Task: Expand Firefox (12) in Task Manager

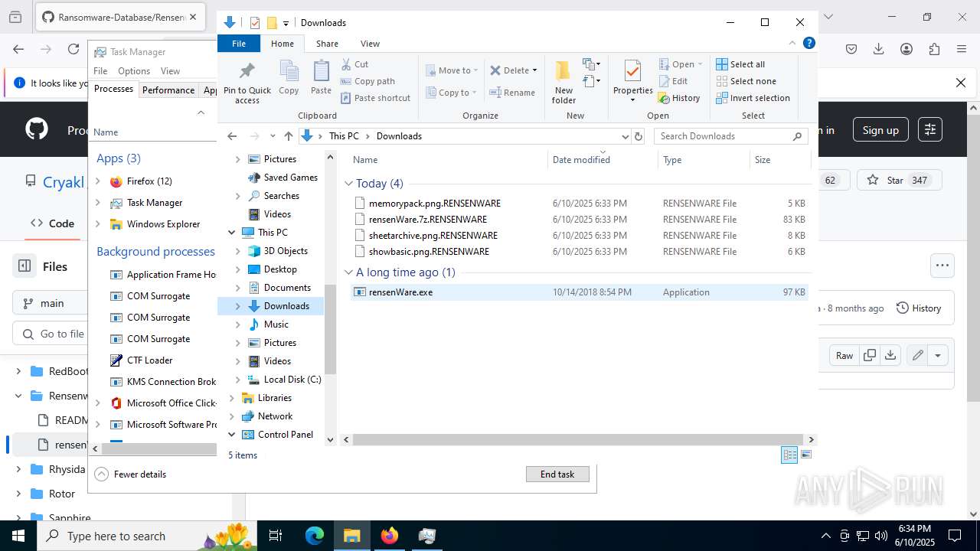Action: tap(97, 181)
